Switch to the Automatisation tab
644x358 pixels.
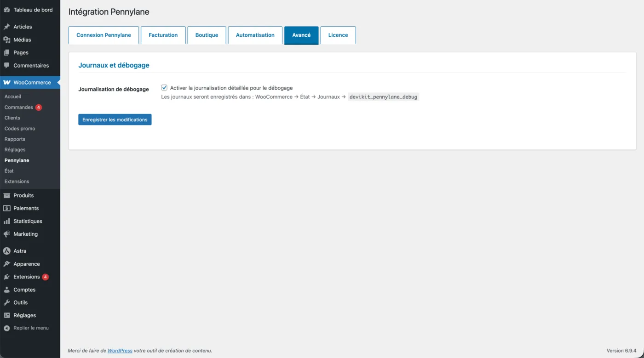tap(255, 35)
